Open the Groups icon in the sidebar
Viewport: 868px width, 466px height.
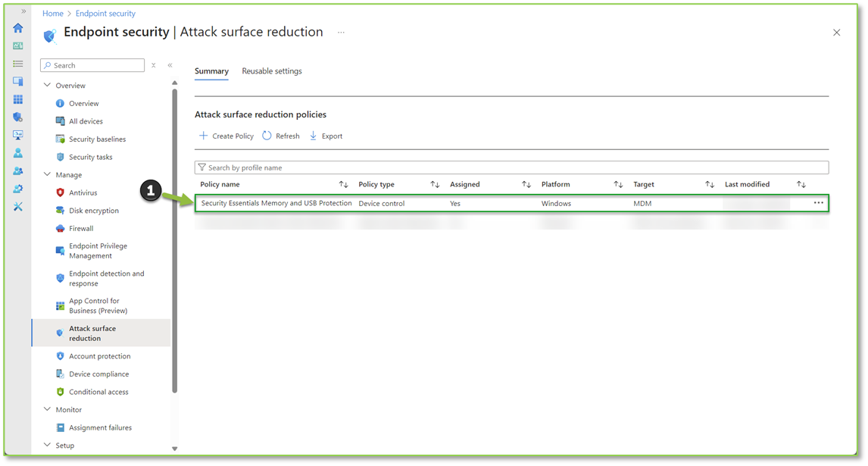tap(17, 170)
